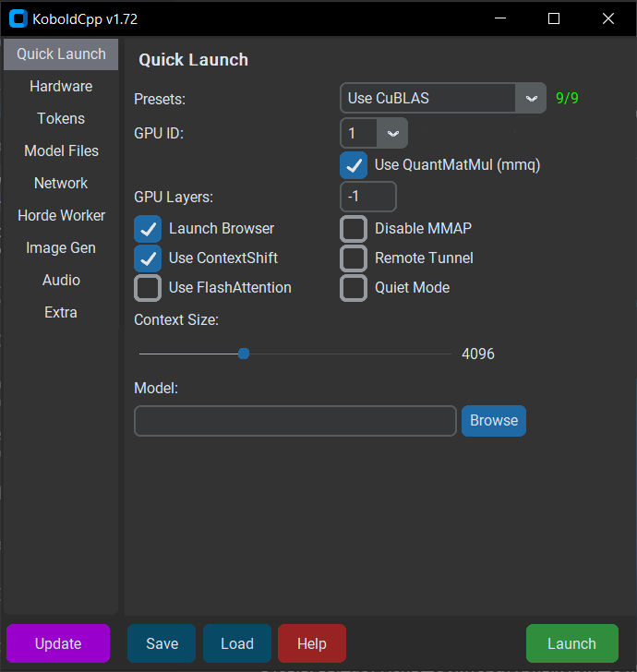Screen dimensions: 637x672
Task: Open the Horde Worker tab
Action: [61, 216]
